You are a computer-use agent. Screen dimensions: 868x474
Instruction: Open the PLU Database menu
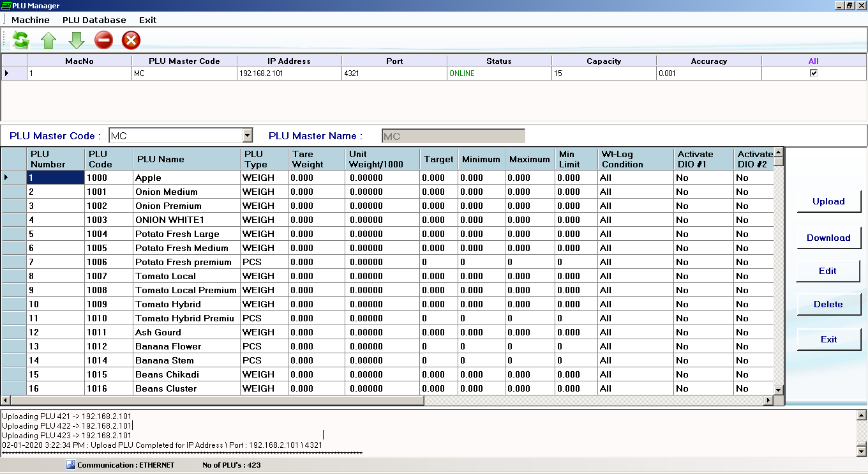[94, 20]
